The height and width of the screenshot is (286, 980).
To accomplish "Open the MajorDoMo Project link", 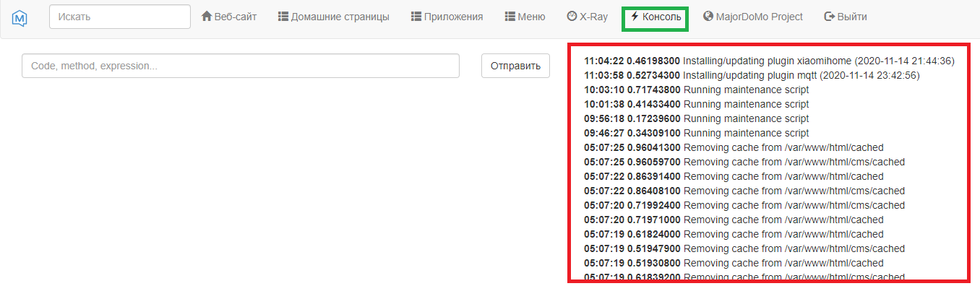I will point(752,17).
